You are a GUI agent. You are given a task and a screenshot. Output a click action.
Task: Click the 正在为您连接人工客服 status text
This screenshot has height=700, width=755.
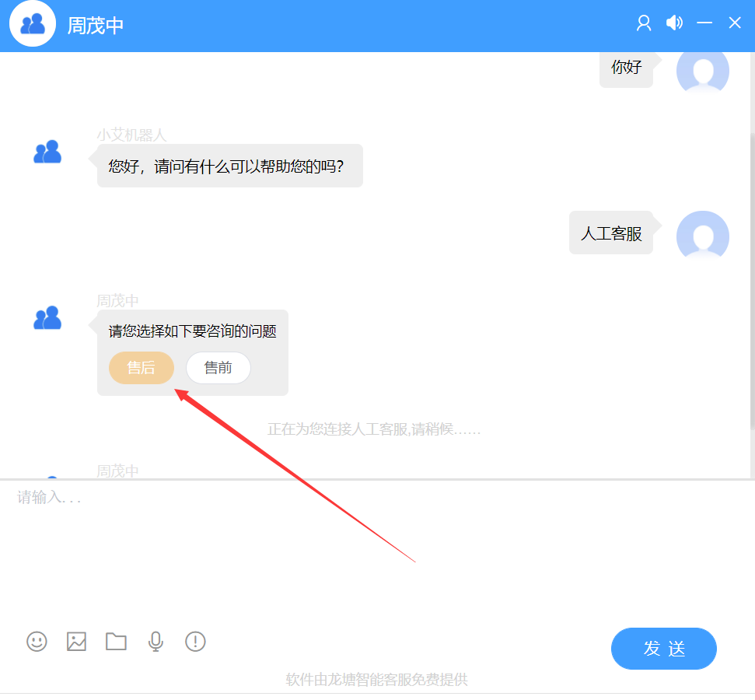(x=374, y=429)
